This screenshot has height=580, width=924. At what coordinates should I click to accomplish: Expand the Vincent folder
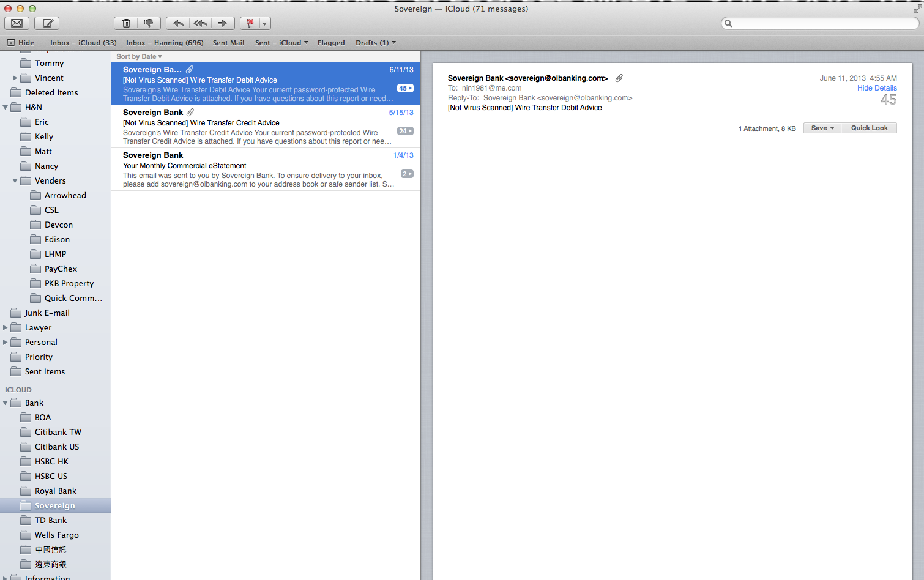[15, 78]
